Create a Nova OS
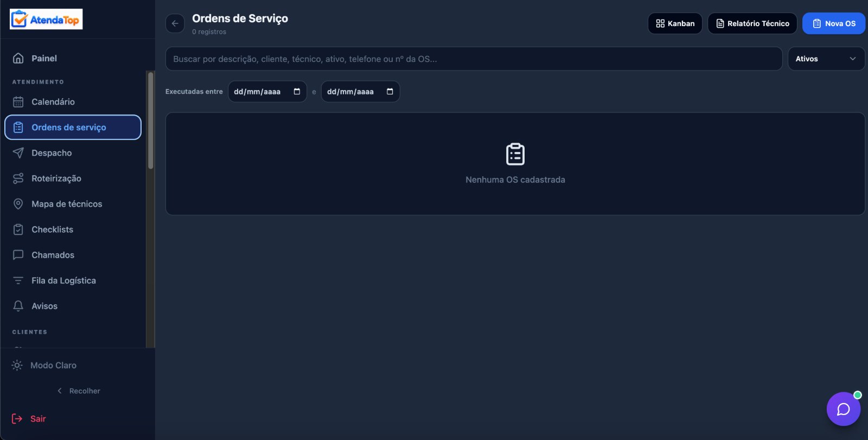 834,23
